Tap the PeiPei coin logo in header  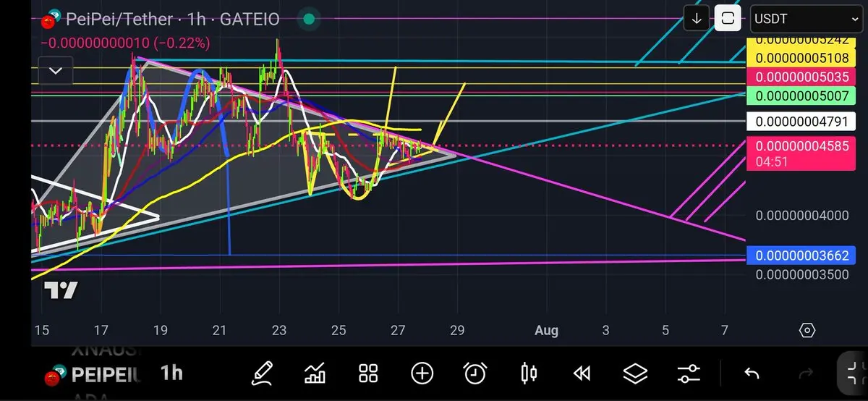[x=50, y=20]
